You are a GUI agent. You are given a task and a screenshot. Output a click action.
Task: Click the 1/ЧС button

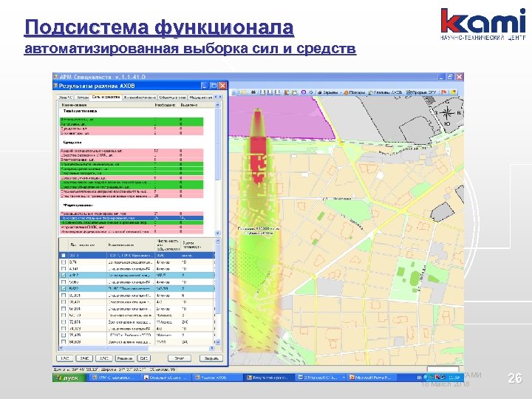pos(64,358)
